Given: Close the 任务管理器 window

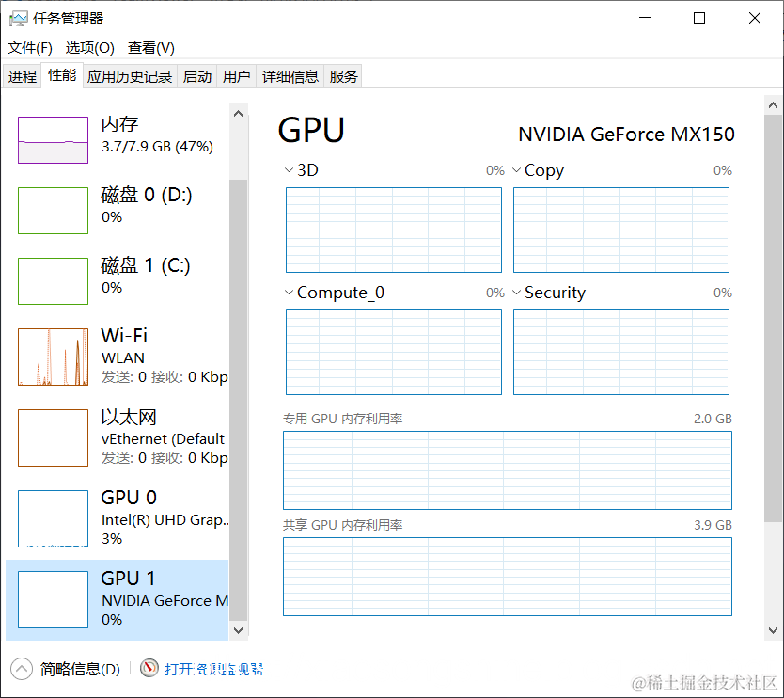Looking at the screenshot, I should point(755,18).
